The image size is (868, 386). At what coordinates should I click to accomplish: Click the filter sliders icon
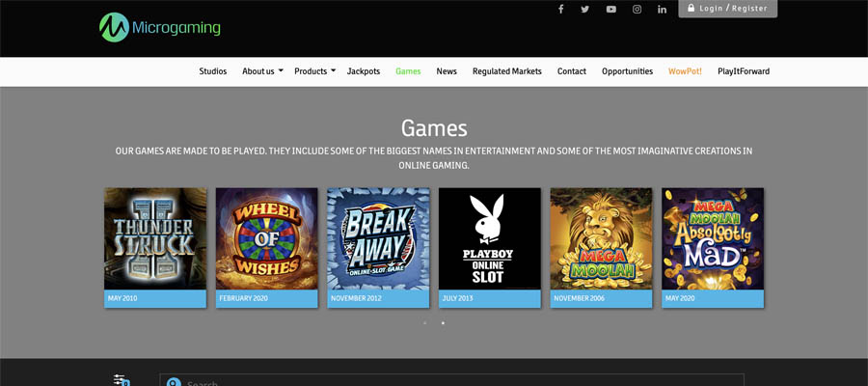point(122,380)
